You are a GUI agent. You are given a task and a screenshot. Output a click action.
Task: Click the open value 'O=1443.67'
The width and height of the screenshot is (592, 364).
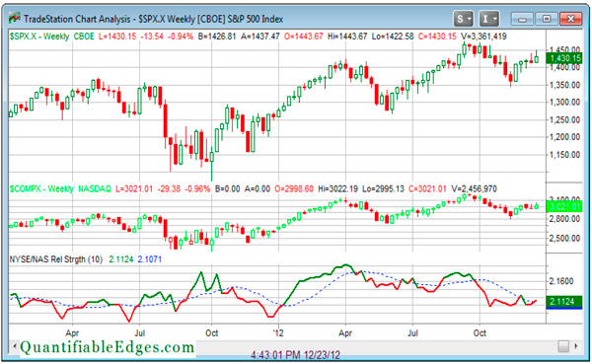304,36
